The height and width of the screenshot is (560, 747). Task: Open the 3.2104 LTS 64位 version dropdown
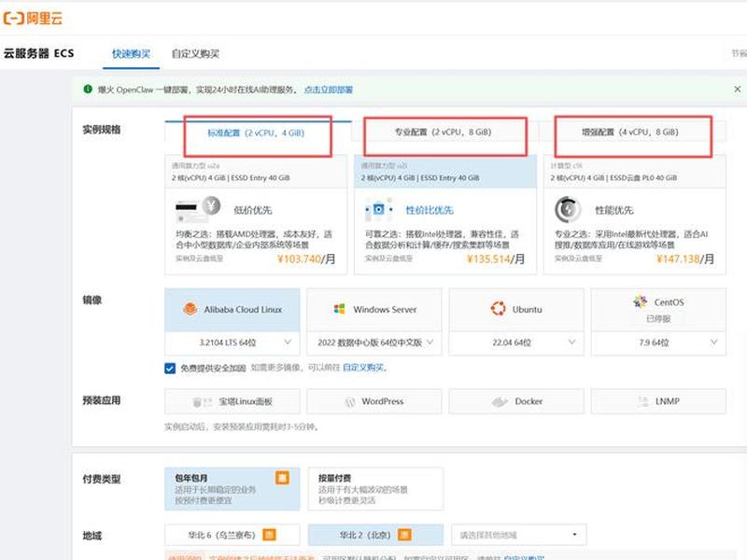(232, 343)
